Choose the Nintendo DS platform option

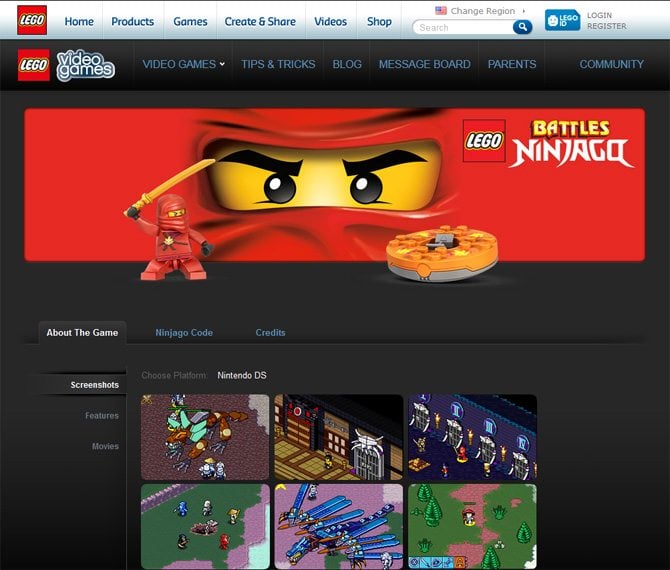coord(242,375)
